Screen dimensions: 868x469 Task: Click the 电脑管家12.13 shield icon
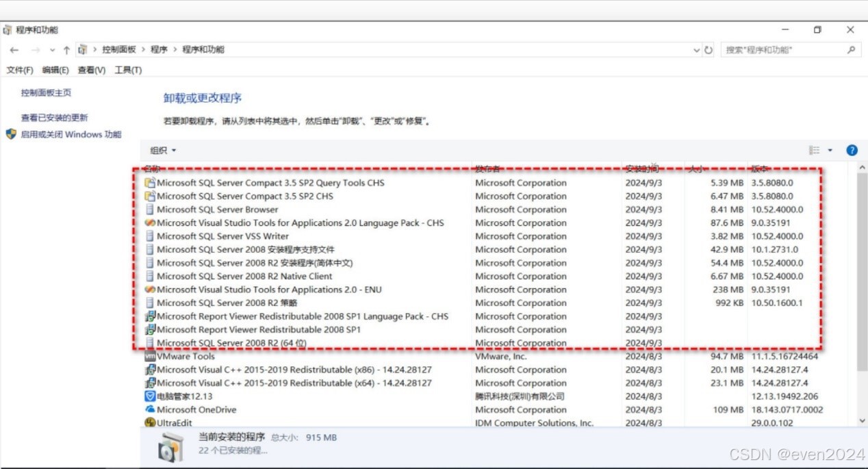150,396
